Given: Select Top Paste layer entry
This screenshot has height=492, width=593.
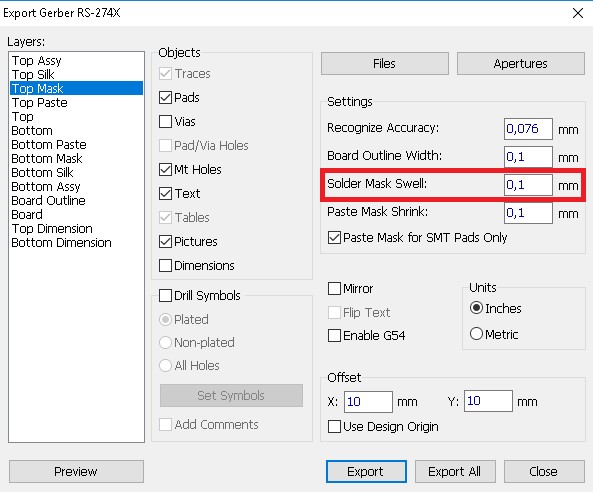Looking at the screenshot, I should click(x=39, y=102).
